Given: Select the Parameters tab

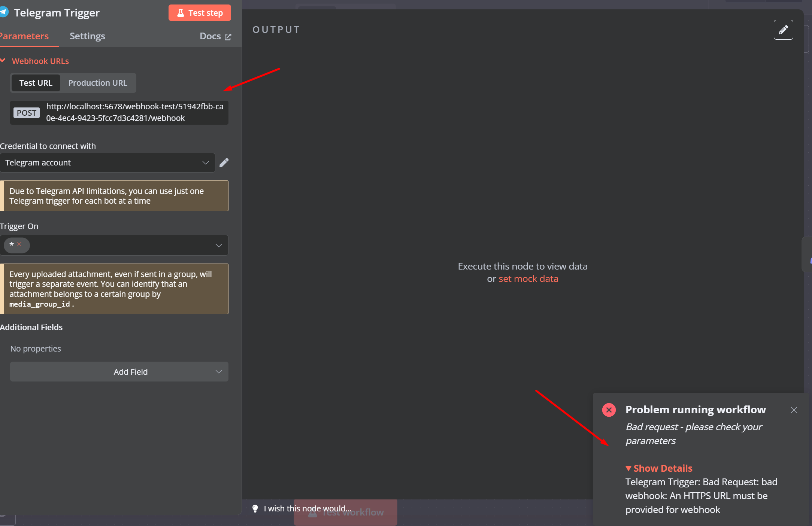Looking at the screenshot, I should click(24, 36).
